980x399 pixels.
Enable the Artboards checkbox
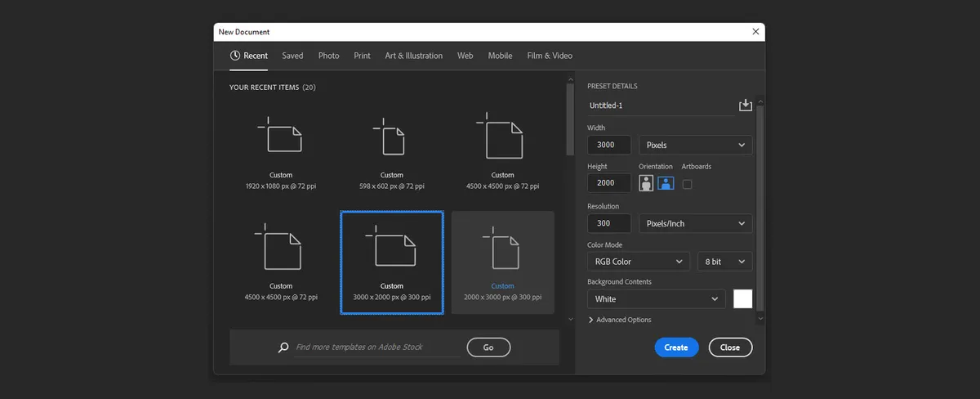point(687,184)
